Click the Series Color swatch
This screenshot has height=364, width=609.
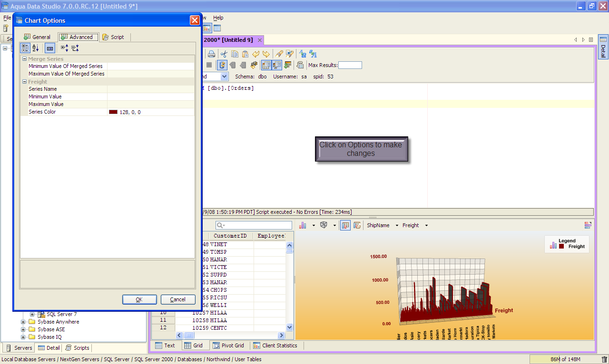pos(113,112)
